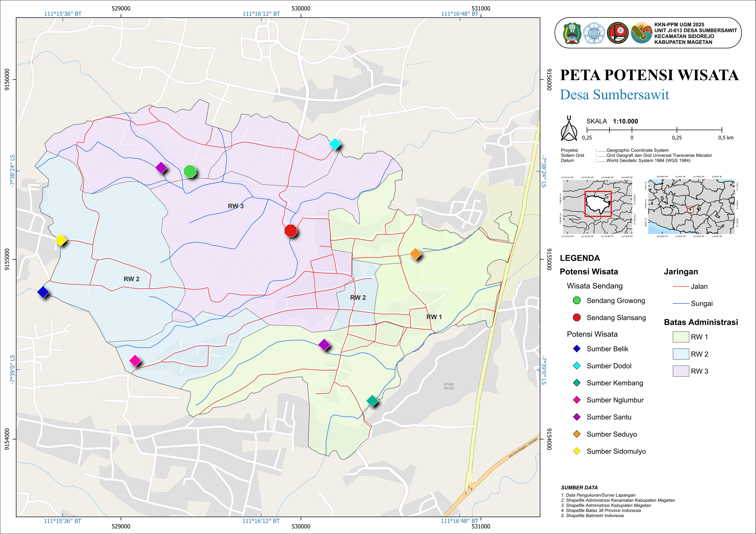The height and width of the screenshot is (534, 756).
Task: Click the Magetan regency crest logo in header
Action: [x=572, y=33]
